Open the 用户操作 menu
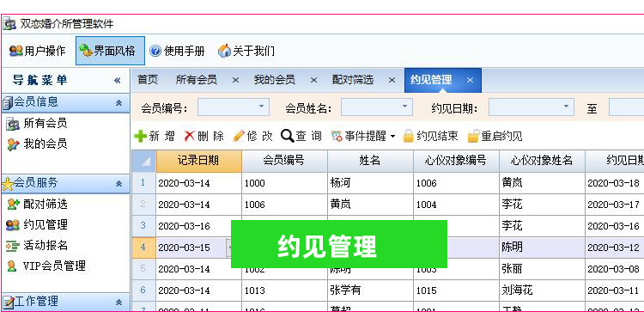Viewport: 644px width, 312px height. click(38, 51)
